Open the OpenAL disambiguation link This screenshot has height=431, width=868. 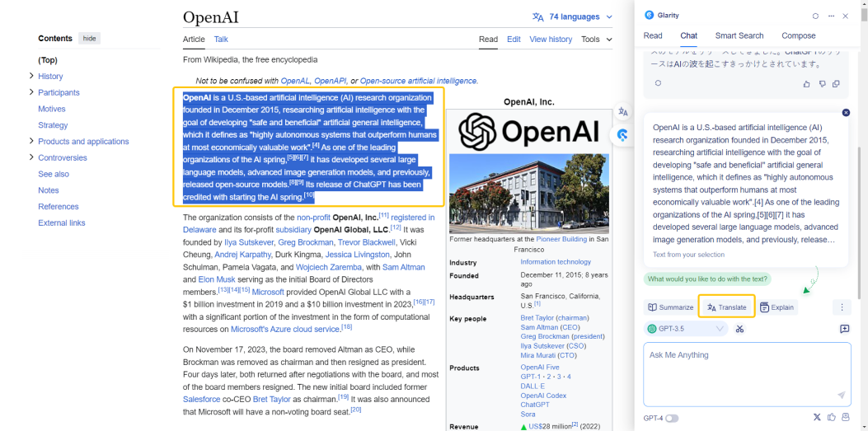click(x=295, y=81)
